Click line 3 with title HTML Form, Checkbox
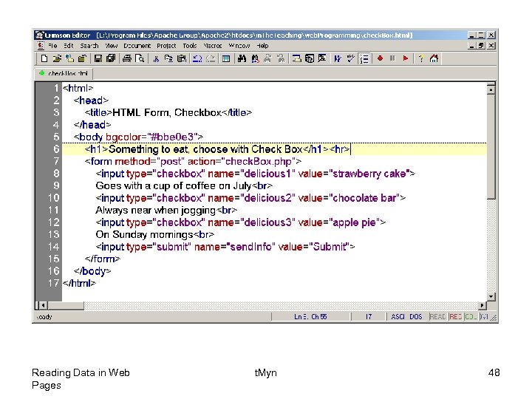 point(168,112)
